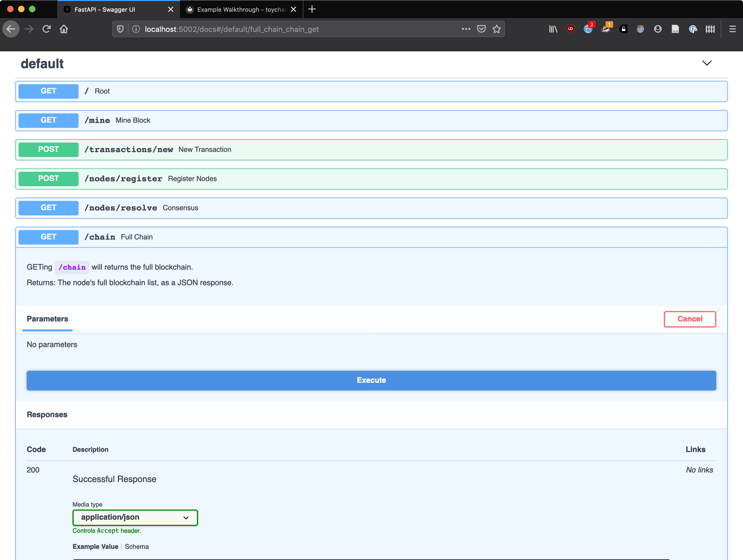Image resolution: width=743 pixels, height=560 pixels.
Task: Click the Controls Accept header note
Action: coord(107,531)
